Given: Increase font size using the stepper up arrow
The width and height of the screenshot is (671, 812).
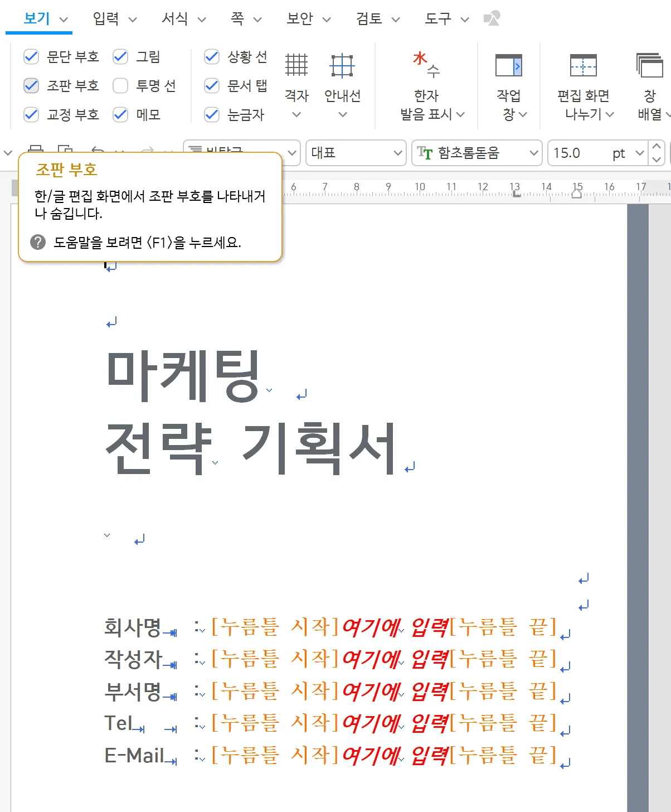Looking at the screenshot, I should click(x=656, y=147).
